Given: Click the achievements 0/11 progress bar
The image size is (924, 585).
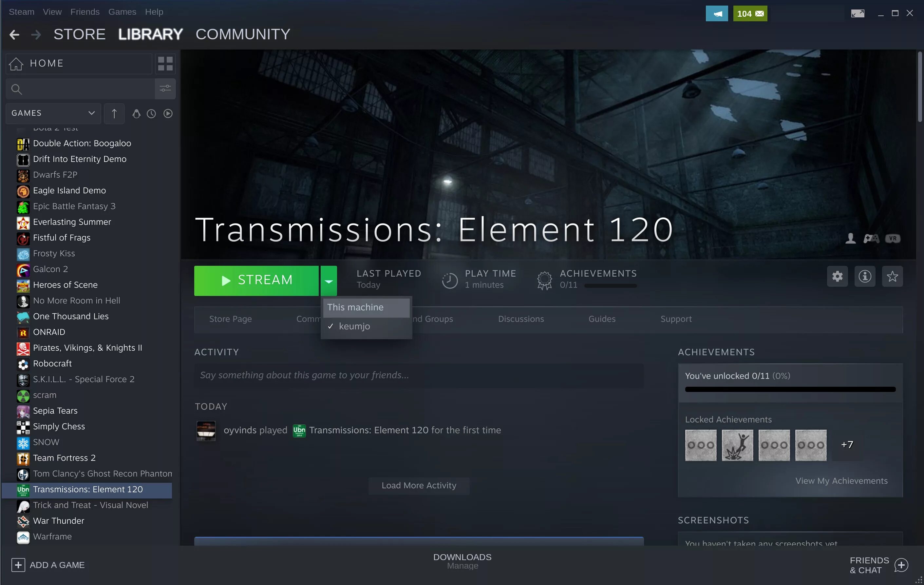Looking at the screenshot, I should point(610,285).
